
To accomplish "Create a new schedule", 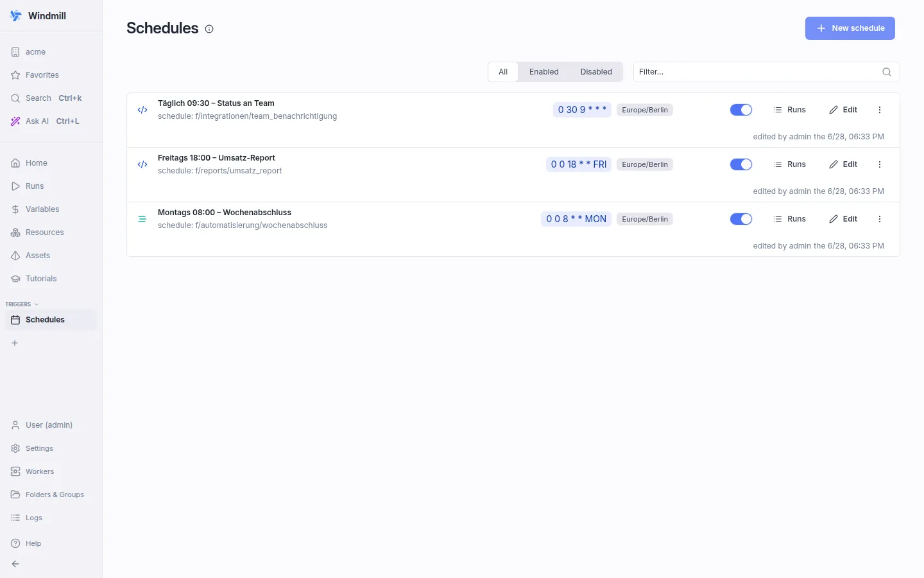I will (x=850, y=28).
